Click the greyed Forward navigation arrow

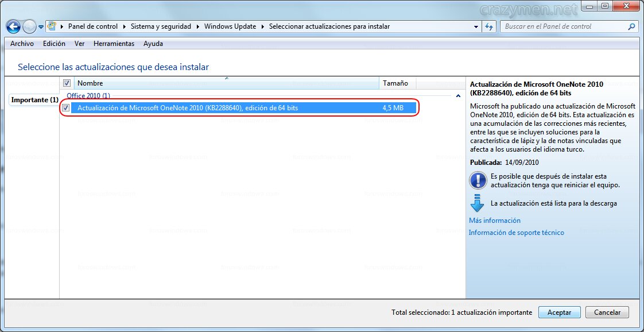pos(29,27)
